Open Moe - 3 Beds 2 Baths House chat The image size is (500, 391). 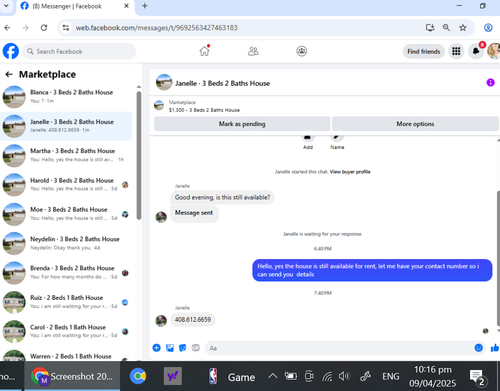point(67,214)
